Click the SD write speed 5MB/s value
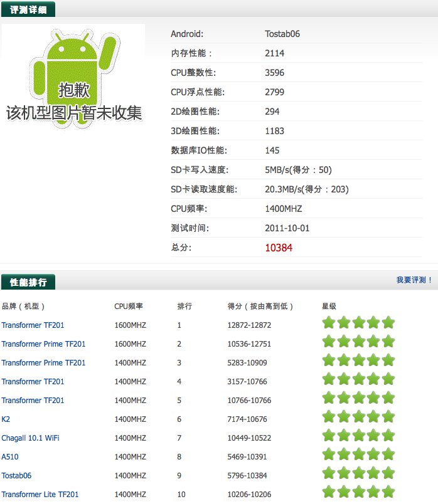 pyautogui.click(x=298, y=170)
